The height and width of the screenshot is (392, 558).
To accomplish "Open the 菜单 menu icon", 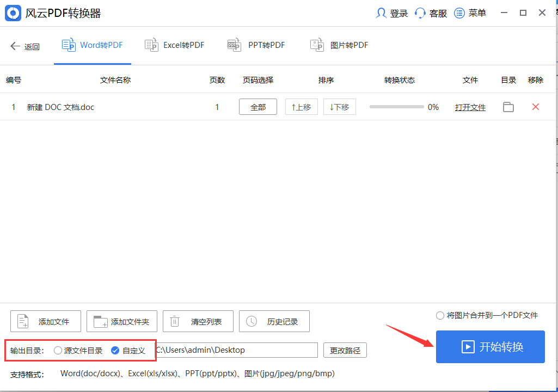I will 460,13.
